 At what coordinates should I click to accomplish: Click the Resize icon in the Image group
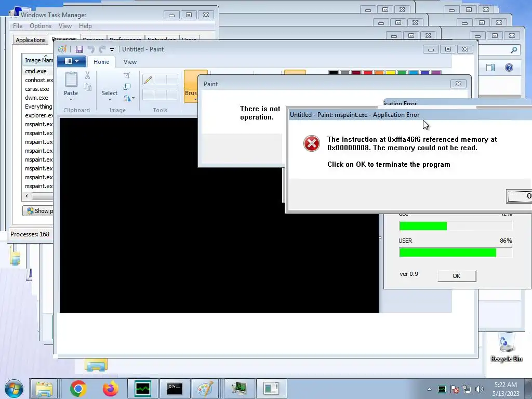click(x=127, y=87)
